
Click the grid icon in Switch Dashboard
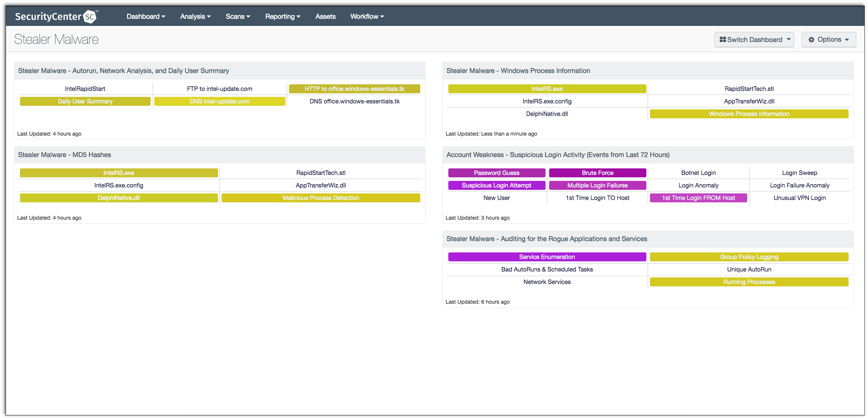point(722,40)
